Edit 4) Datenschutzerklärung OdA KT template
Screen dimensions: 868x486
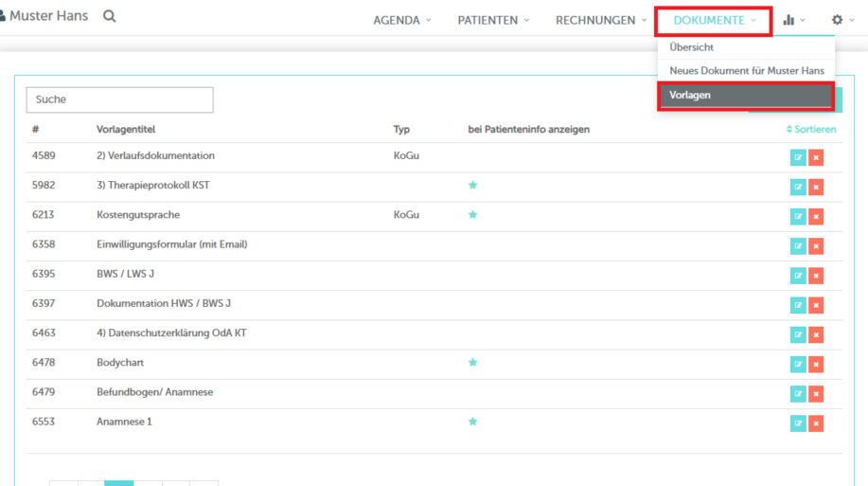[x=798, y=334]
